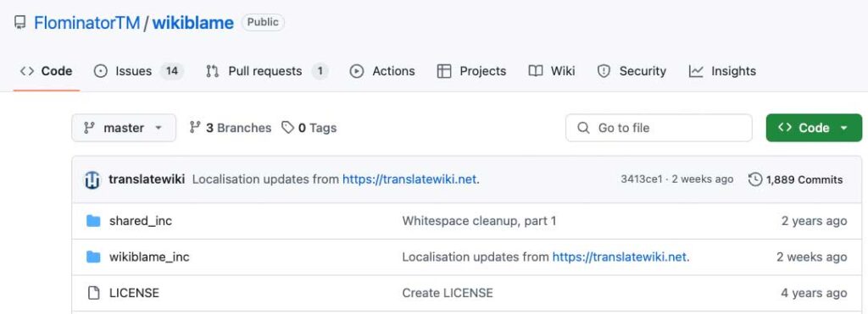Open the LICENSE file
This screenshot has height=314, width=868.
(x=134, y=293)
